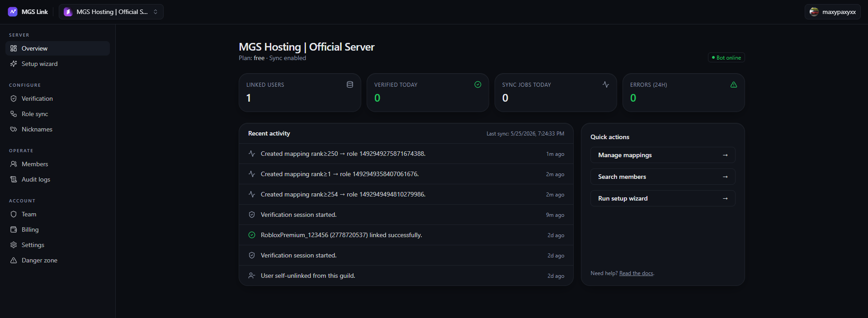Open Setup wizard from the sidebar

[57, 64]
